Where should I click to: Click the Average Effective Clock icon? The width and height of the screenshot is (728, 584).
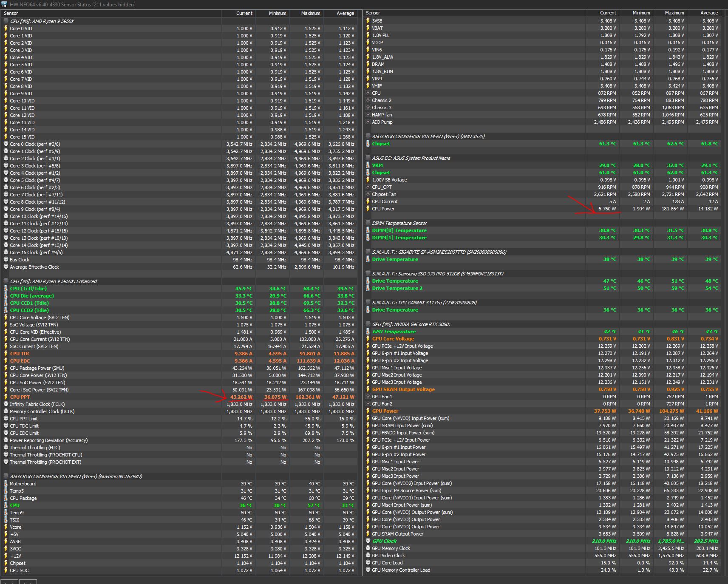(6, 267)
